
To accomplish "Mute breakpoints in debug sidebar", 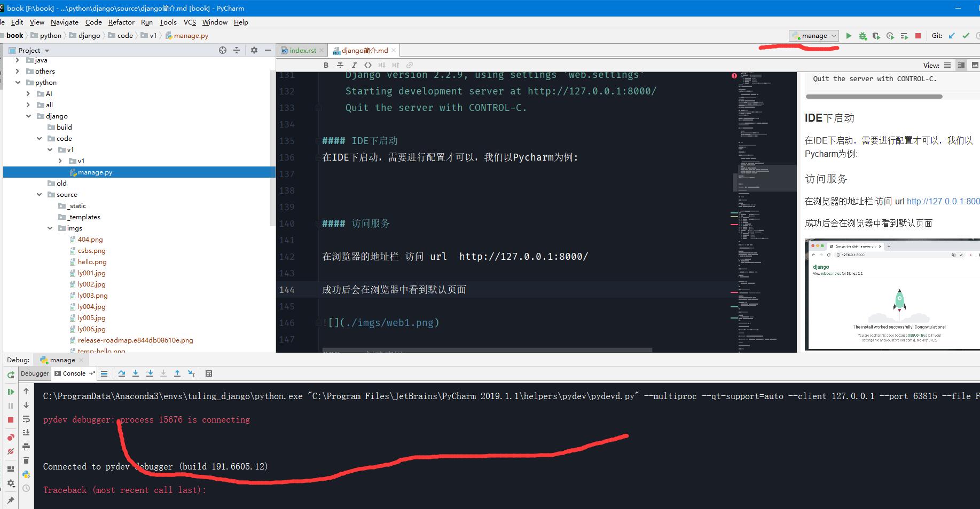I will coord(11,451).
